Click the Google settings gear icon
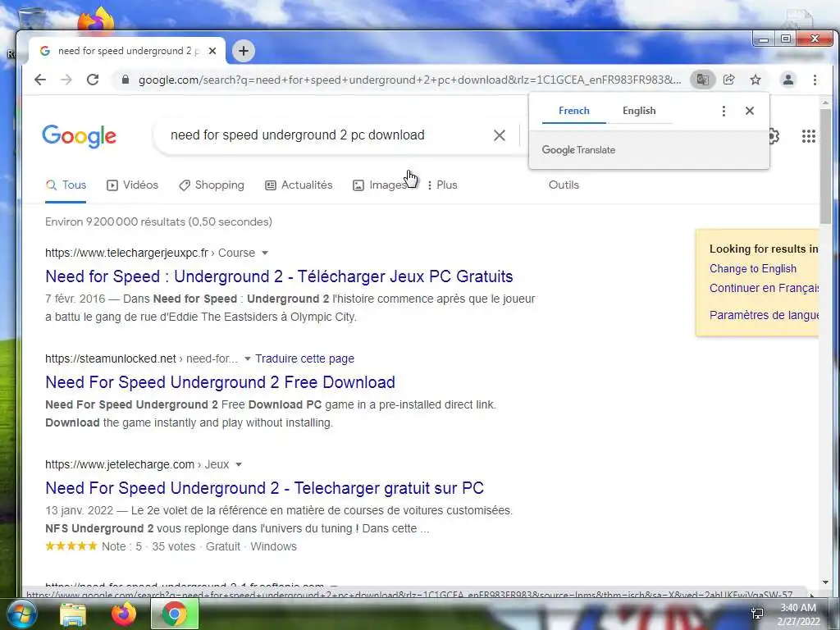 [x=774, y=136]
